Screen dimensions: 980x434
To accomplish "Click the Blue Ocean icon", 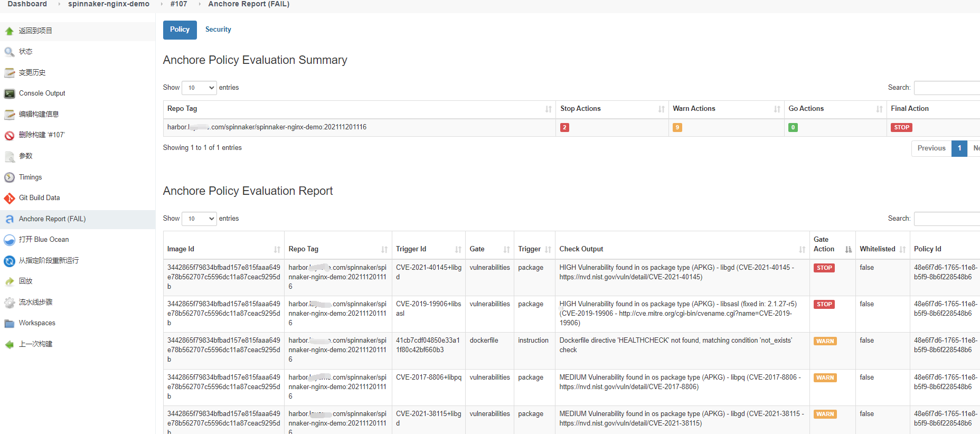I will click(x=10, y=240).
